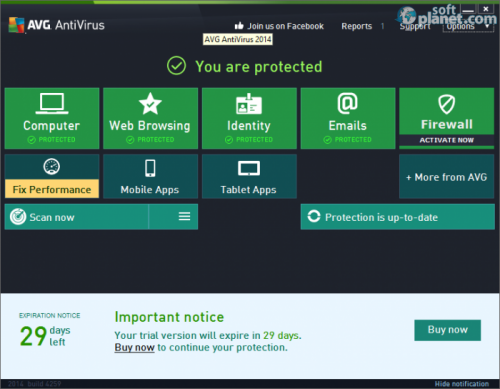Click Web Browsing PROTECTED status label
The width and height of the screenshot is (500, 389).
pos(150,140)
